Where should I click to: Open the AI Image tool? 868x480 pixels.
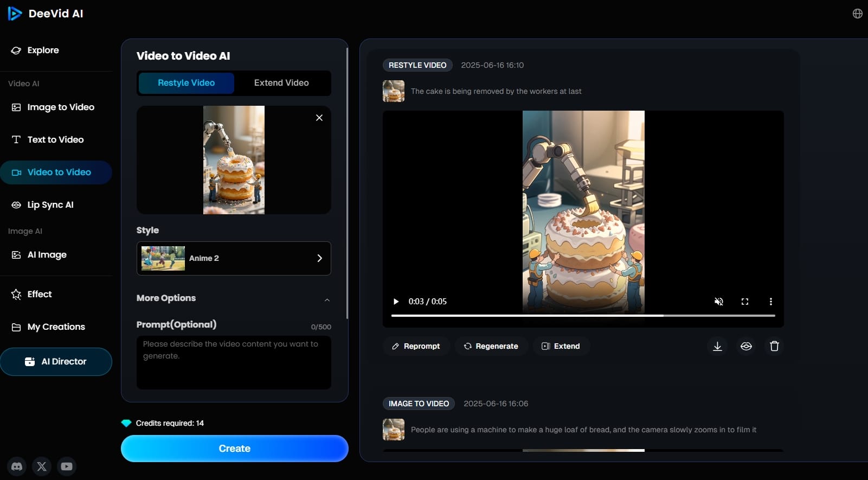point(39,255)
